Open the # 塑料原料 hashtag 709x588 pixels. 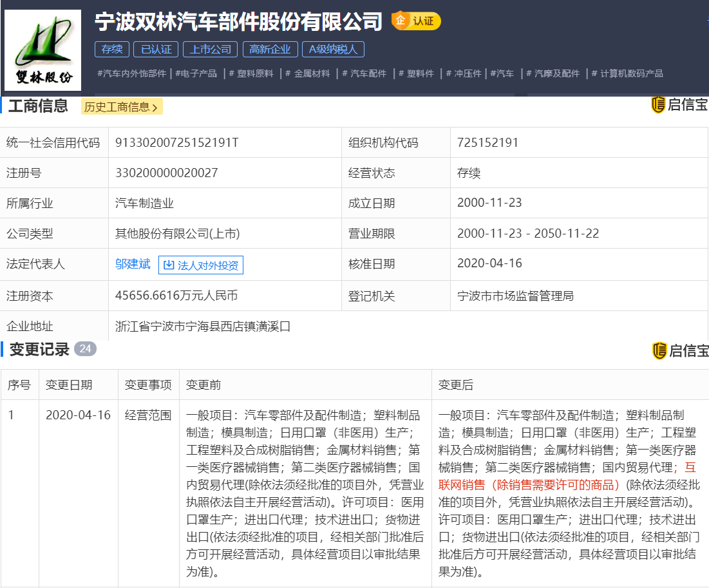pos(251,73)
